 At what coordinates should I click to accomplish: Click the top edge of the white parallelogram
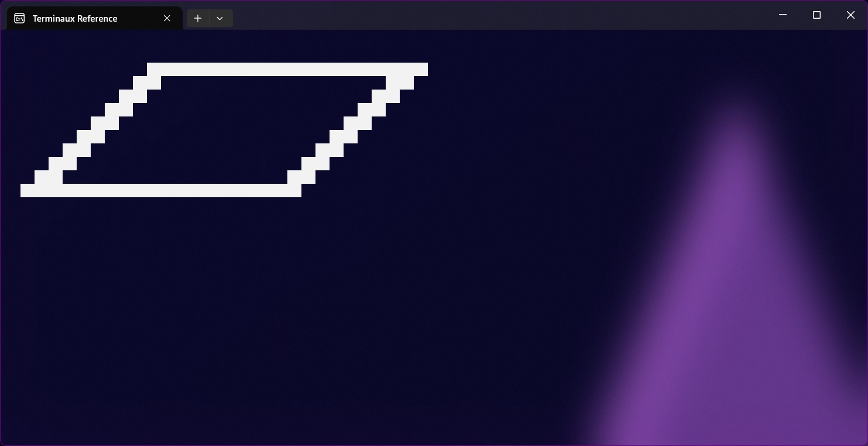click(287, 69)
